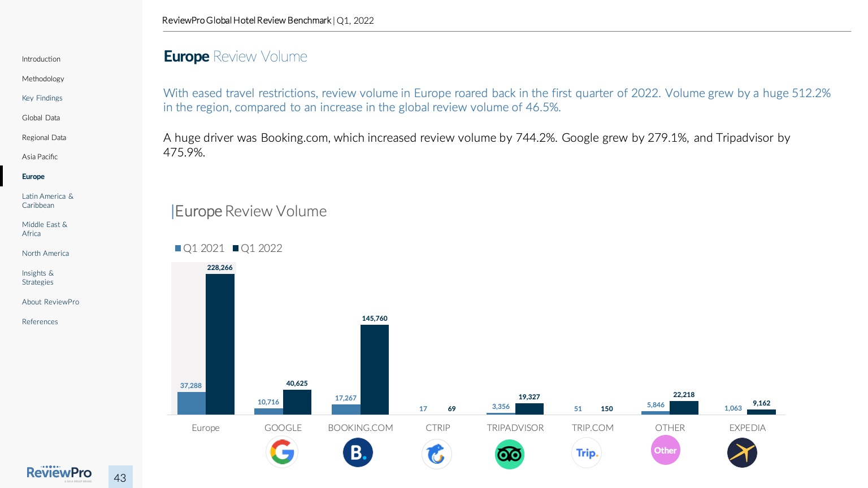Open Key Findings in the sidebar
The width and height of the screenshot is (868, 488).
tap(42, 98)
